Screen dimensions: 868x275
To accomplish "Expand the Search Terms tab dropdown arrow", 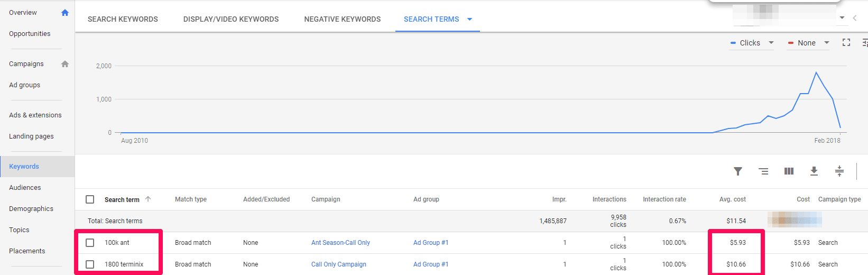I will point(469,20).
